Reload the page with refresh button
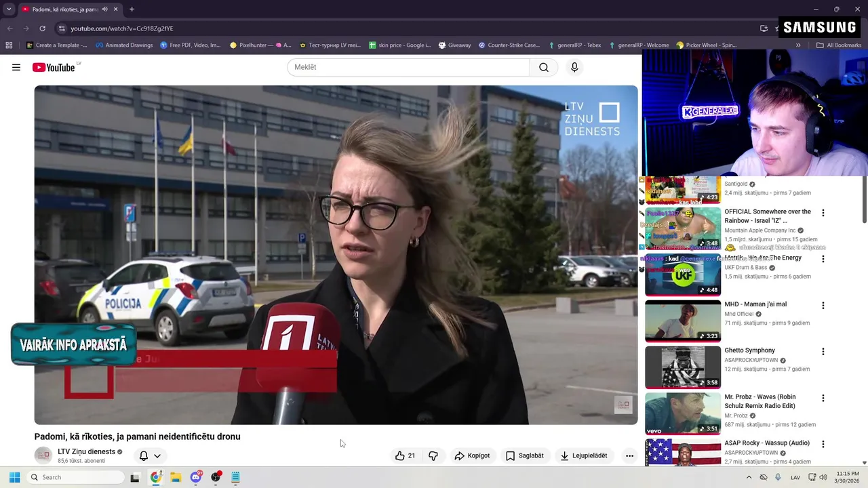The image size is (868, 488). tap(42, 28)
